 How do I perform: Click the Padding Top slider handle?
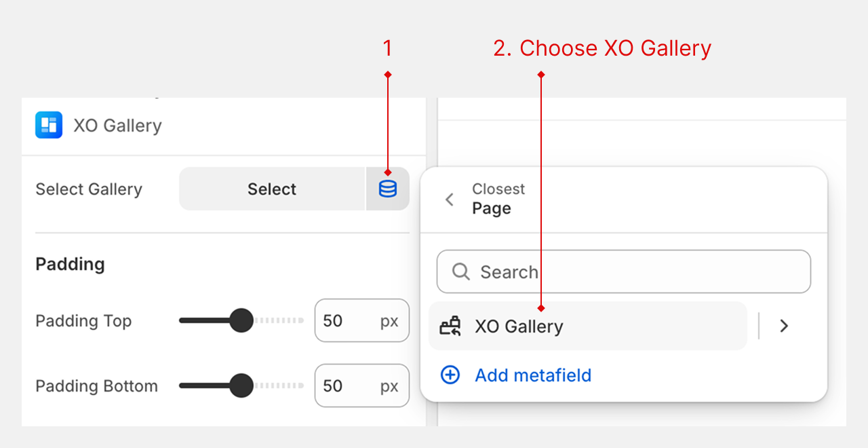click(x=241, y=320)
